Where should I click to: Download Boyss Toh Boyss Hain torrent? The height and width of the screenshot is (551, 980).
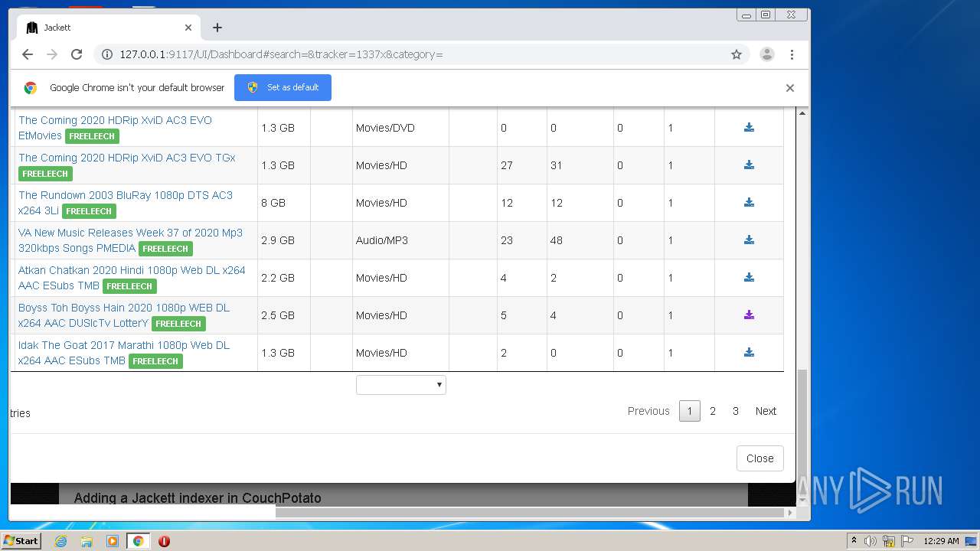point(749,315)
